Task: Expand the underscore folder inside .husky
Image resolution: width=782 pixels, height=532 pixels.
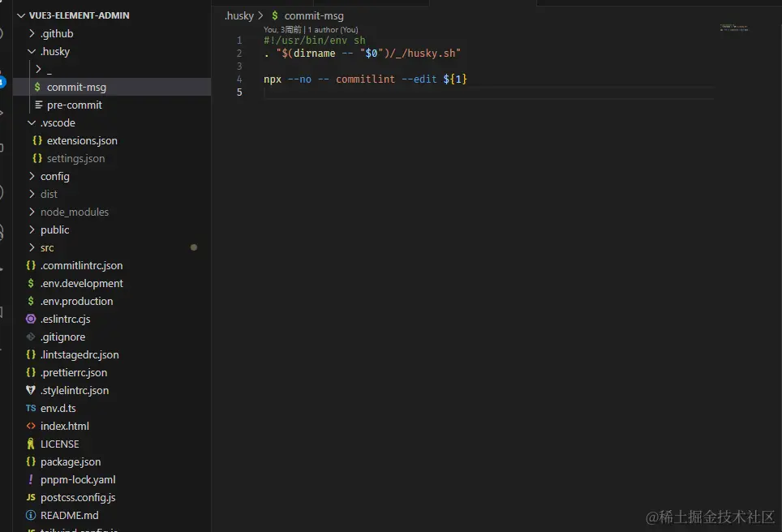Action: pyautogui.click(x=38, y=69)
